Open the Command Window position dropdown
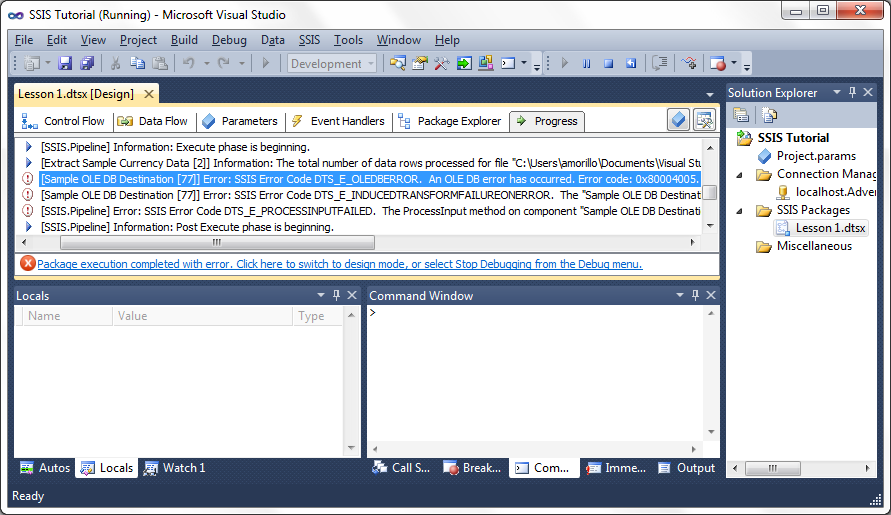This screenshot has width=891, height=515. [x=680, y=295]
